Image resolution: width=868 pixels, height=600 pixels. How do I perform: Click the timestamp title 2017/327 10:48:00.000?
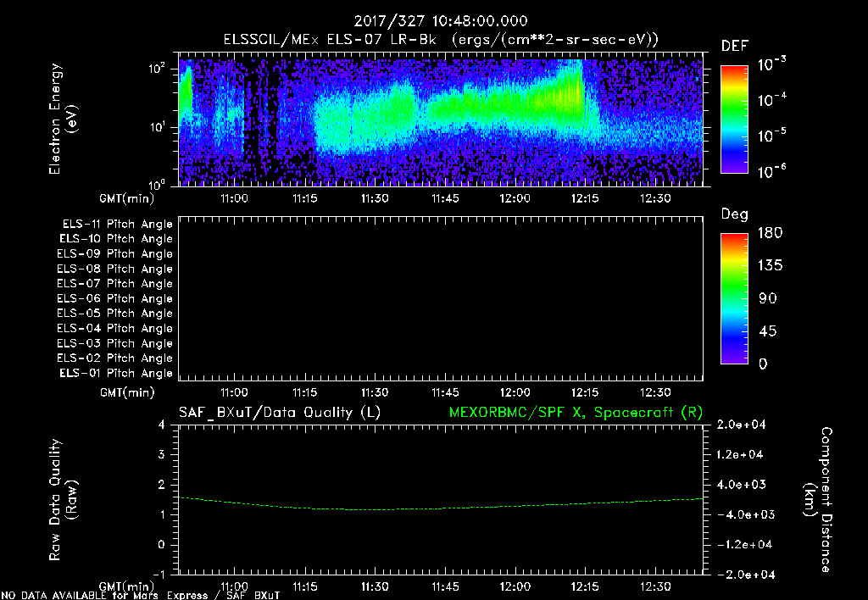click(x=441, y=21)
